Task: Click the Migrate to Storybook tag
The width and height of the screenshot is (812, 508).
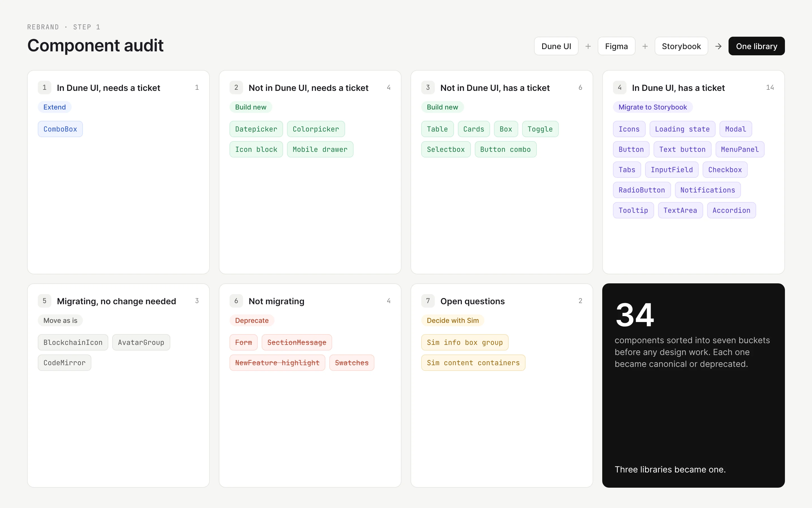Action: click(x=653, y=107)
